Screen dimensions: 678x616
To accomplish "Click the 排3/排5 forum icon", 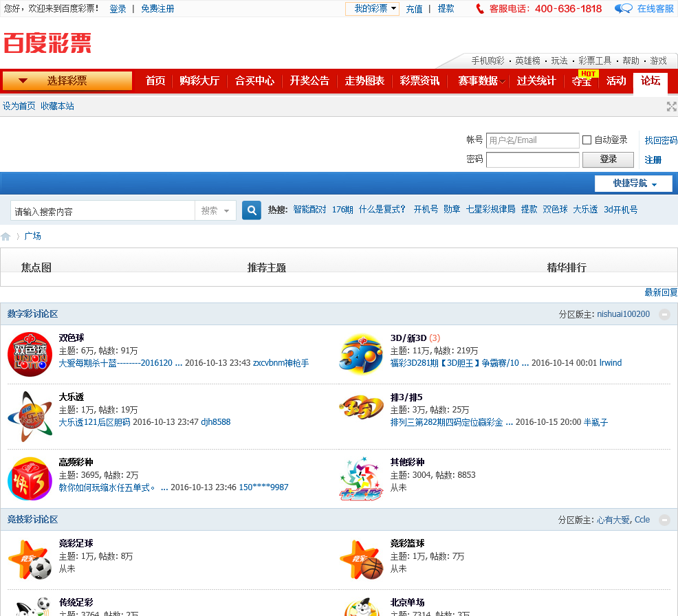I will tap(361, 407).
